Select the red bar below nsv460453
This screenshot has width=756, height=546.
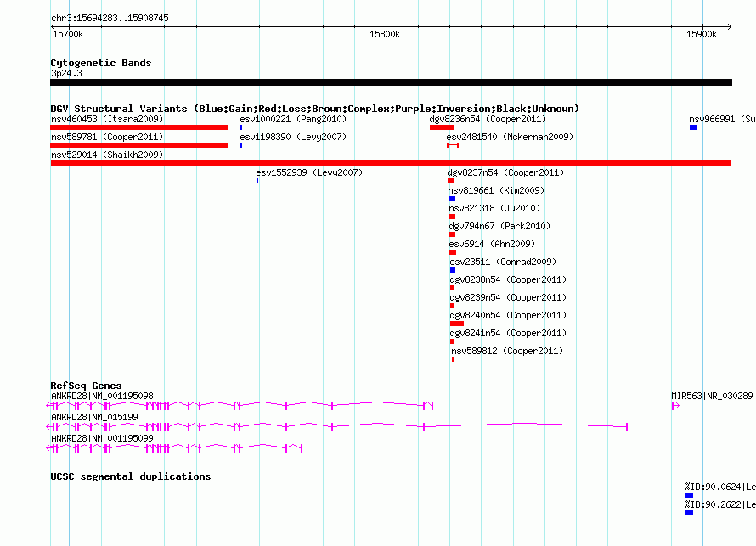point(138,127)
